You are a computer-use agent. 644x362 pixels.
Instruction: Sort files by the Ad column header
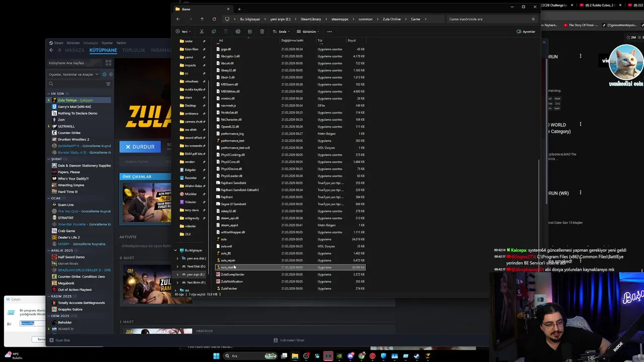coord(221,40)
